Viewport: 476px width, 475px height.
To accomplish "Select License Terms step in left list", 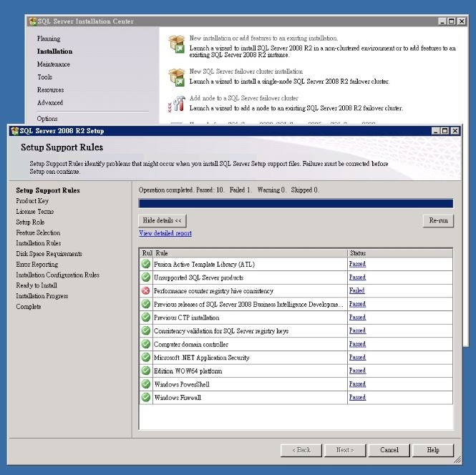I will click(x=35, y=212).
